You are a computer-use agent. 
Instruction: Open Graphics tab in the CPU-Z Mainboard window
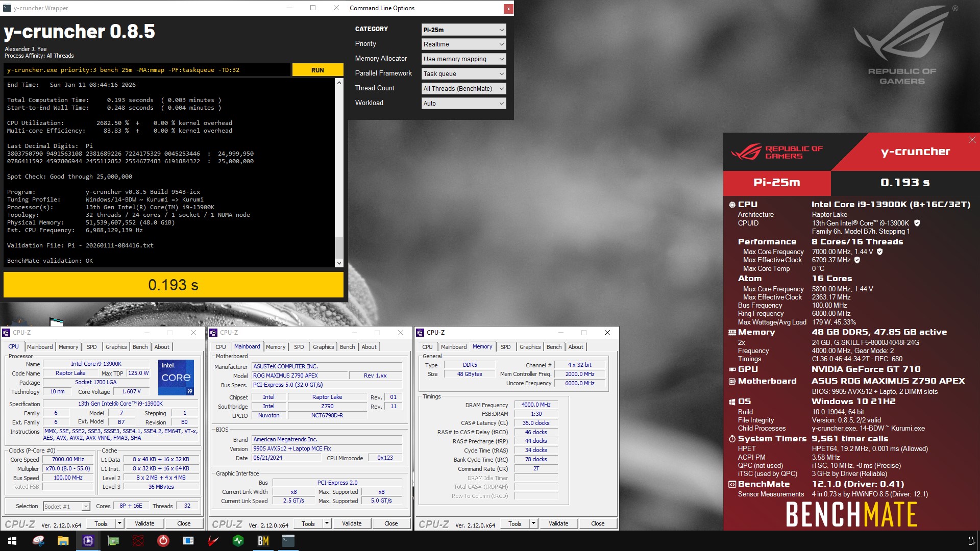tap(324, 347)
